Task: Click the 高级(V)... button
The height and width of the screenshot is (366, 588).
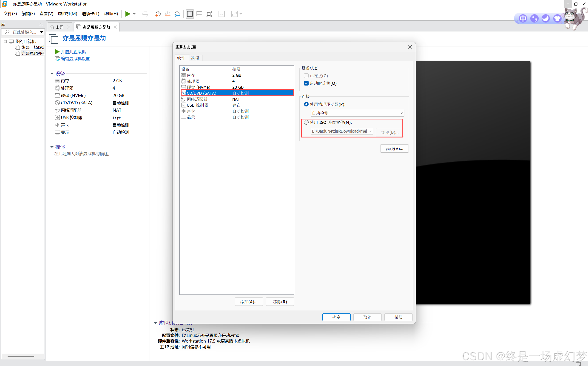Action: (x=394, y=149)
